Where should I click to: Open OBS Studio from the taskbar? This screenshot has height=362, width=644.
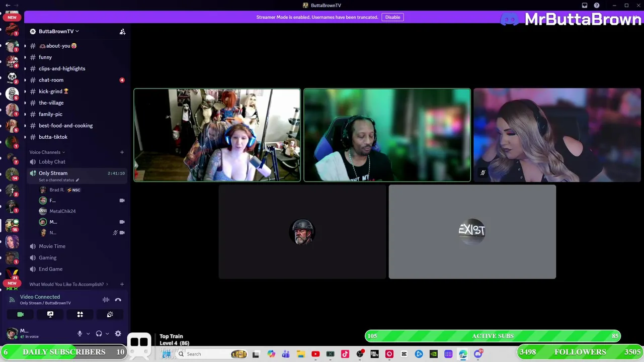pyautogui.click(x=360, y=354)
